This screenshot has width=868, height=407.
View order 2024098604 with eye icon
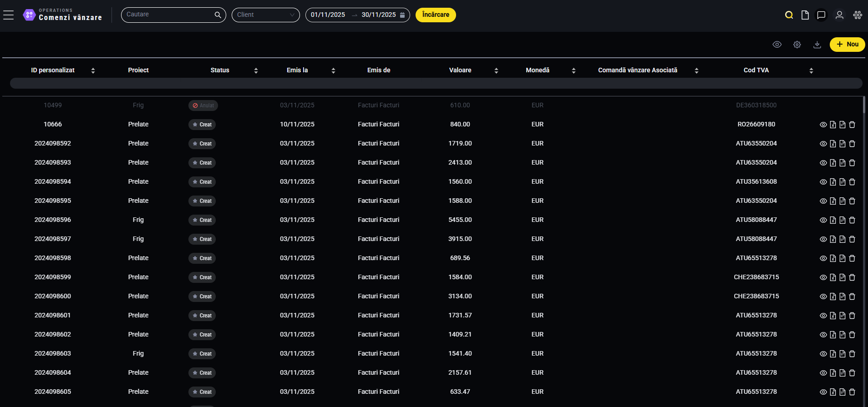click(823, 373)
